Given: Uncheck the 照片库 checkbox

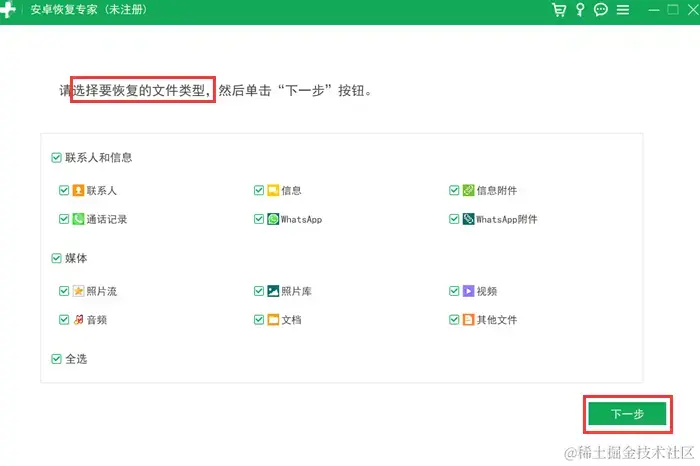Looking at the screenshot, I should tap(259, 291).
